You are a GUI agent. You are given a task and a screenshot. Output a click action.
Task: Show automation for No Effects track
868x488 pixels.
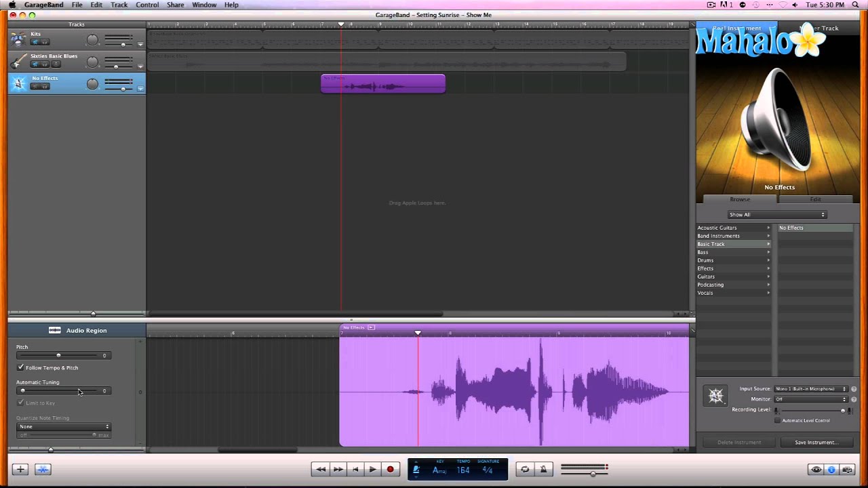[140, 89]
